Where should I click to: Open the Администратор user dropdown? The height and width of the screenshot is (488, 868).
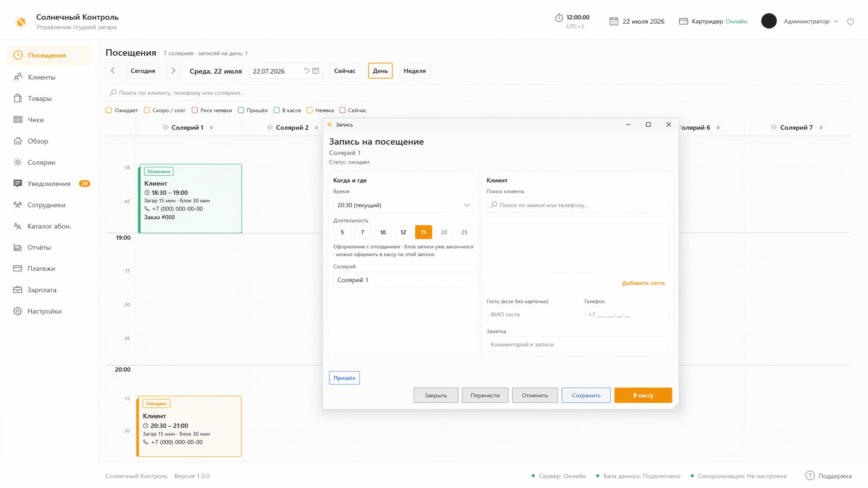tap(810, 21)
